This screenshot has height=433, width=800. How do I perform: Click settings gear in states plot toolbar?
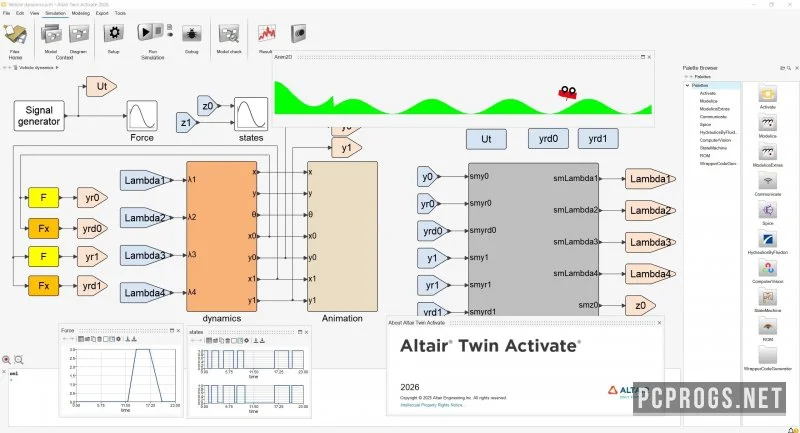tap(246, 341)
